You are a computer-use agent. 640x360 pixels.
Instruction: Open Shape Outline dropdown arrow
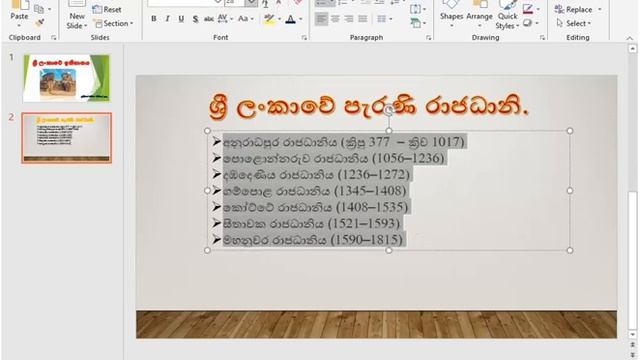(x=538, y=9)
